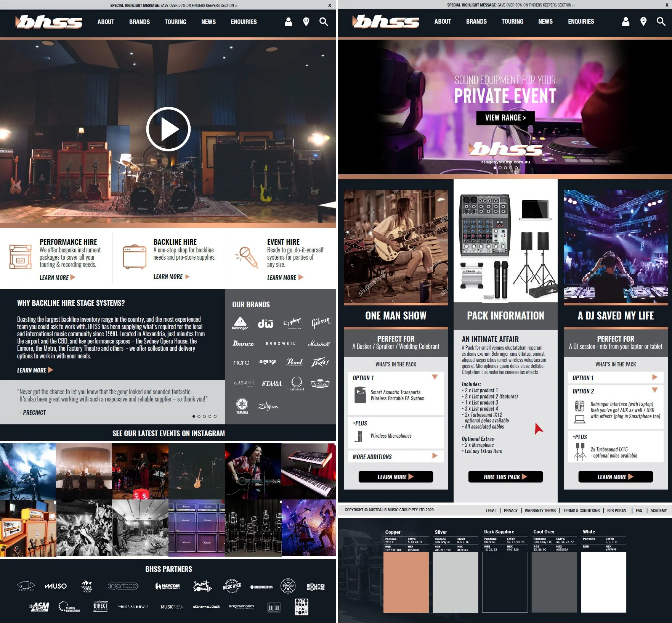The width and height of the screenshot is (672, 623).
Task: Open the Nord brand logo
Action: 241,362
